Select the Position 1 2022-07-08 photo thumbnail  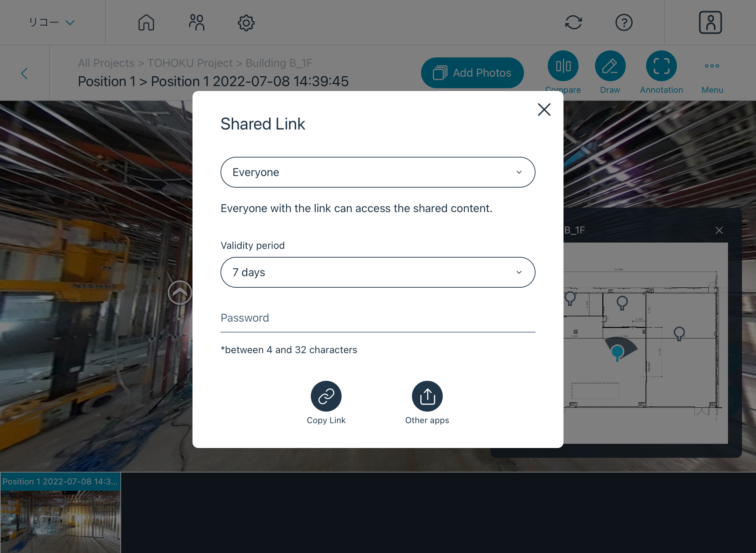(x=61, y=513)
